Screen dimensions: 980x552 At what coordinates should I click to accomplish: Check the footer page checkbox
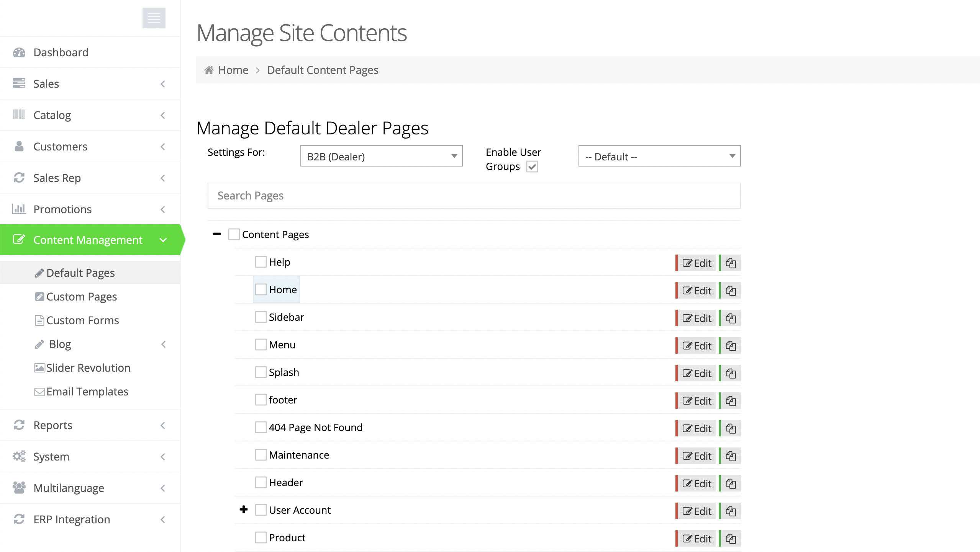[261, 400]
